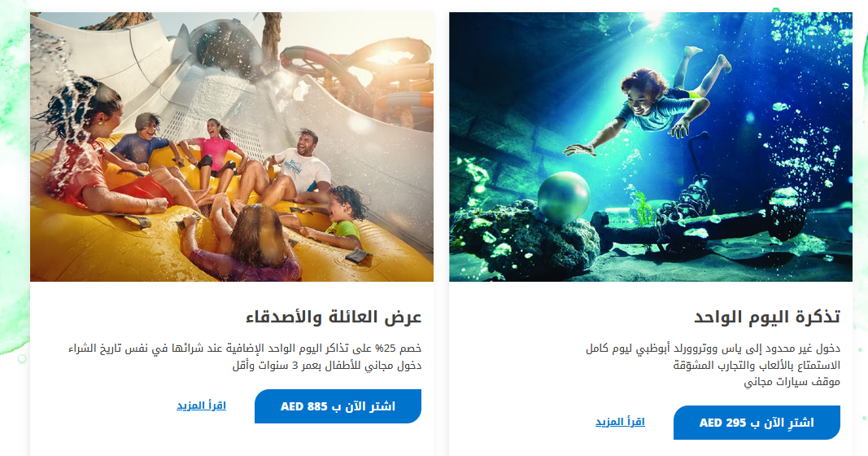The image size is (868, 456).
Task: Select the 25% discount description line
Action: (x=245, y=349)
